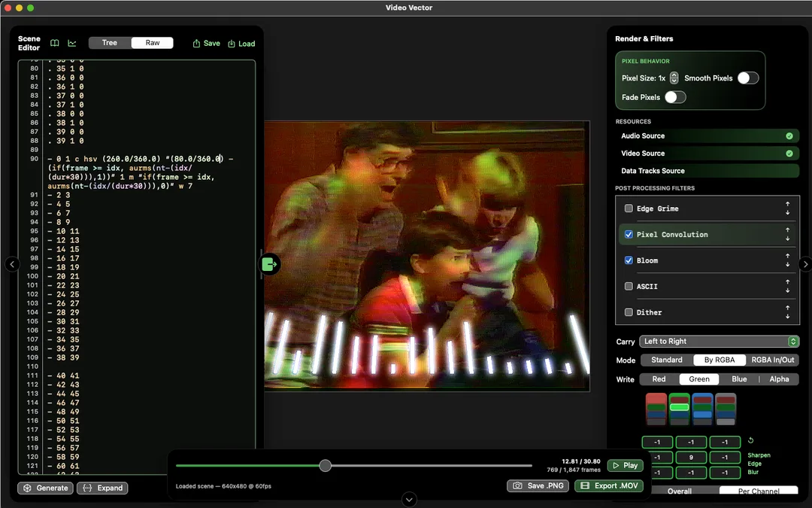The height and width of the screenshot is (508, 812).
Task: Click the green panel-collapse arrow icon beside the editor
Action: pos(269,264)
